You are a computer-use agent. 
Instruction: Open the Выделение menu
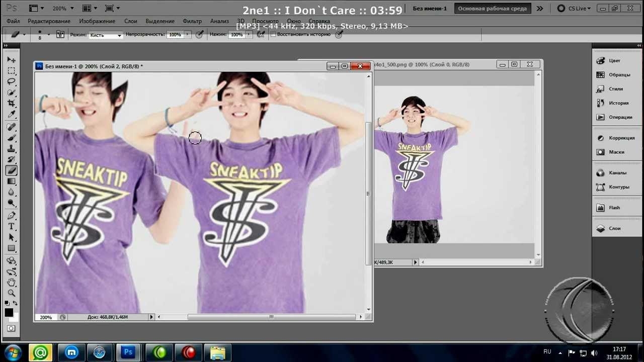click(160, 21)
